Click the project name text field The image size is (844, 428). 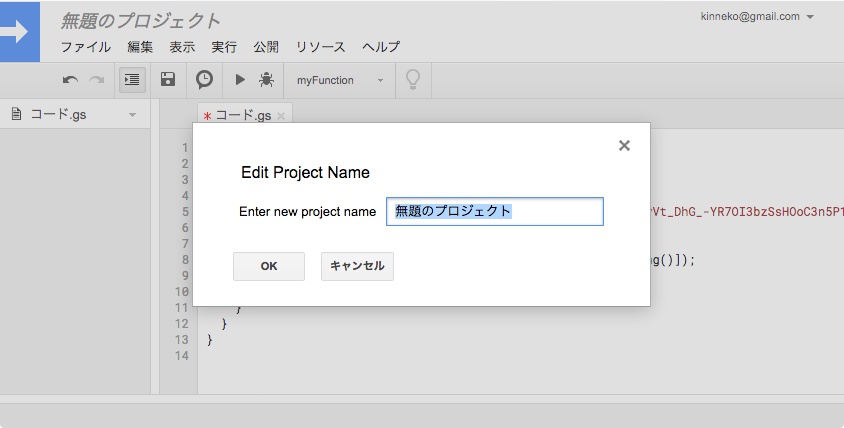(494, 212)
